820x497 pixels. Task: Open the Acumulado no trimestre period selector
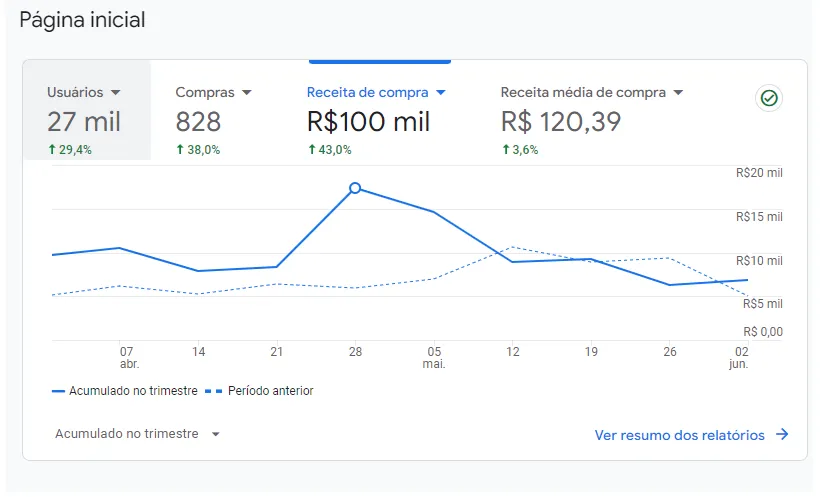coord(137,434)
